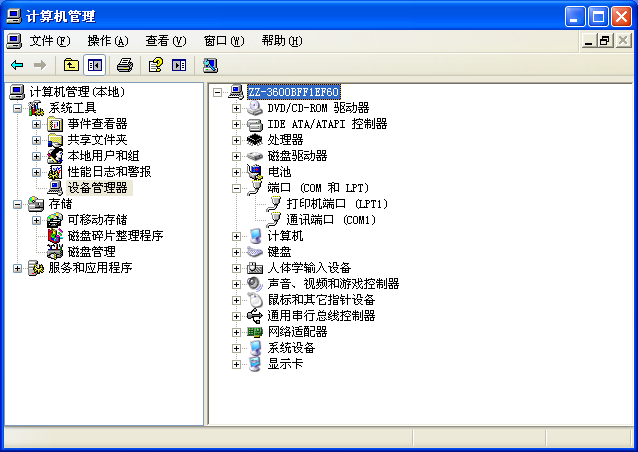
Task: Click the 电池 battery icon
Action: pos(255,172)
